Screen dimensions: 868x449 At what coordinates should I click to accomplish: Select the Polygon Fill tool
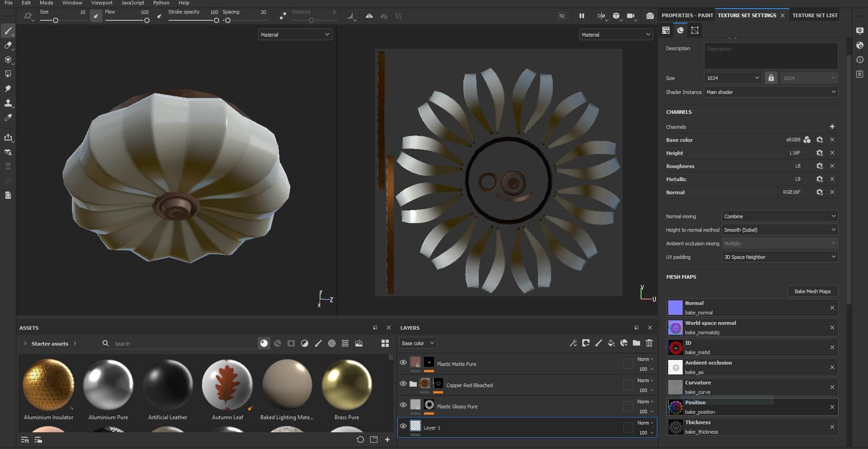(x=8, y=74)
